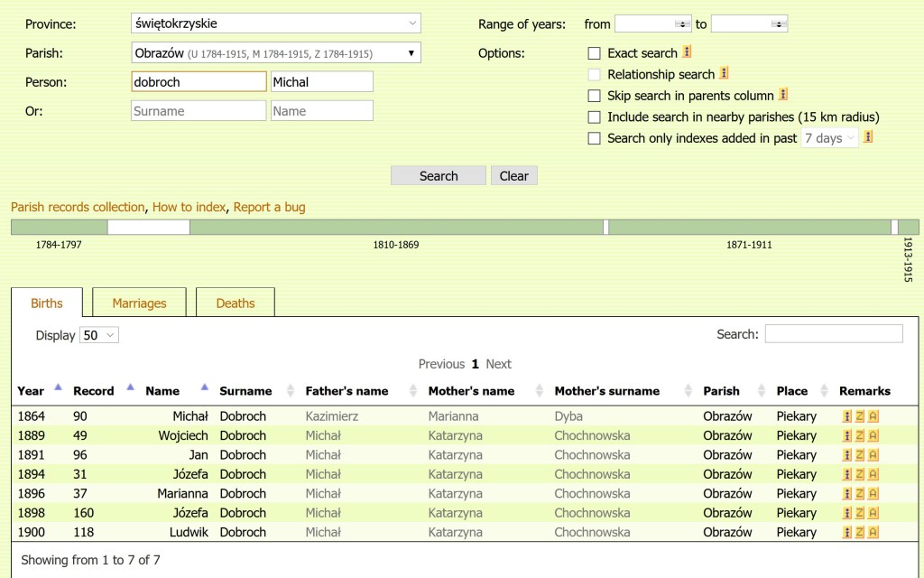Switch to the Marriages tab
This screenshot has width=924, height=578.
click(139, 303)
